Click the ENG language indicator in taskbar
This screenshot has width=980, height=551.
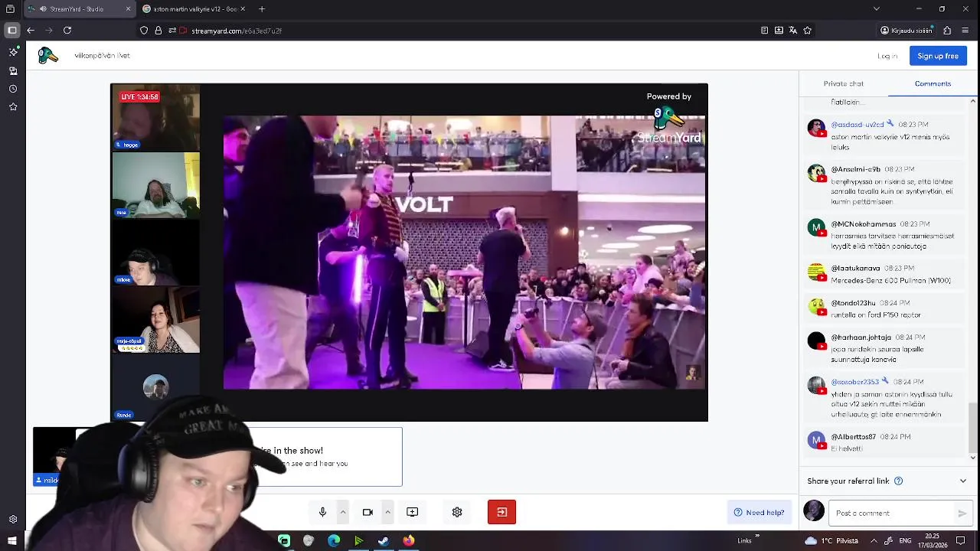[905, 541]
